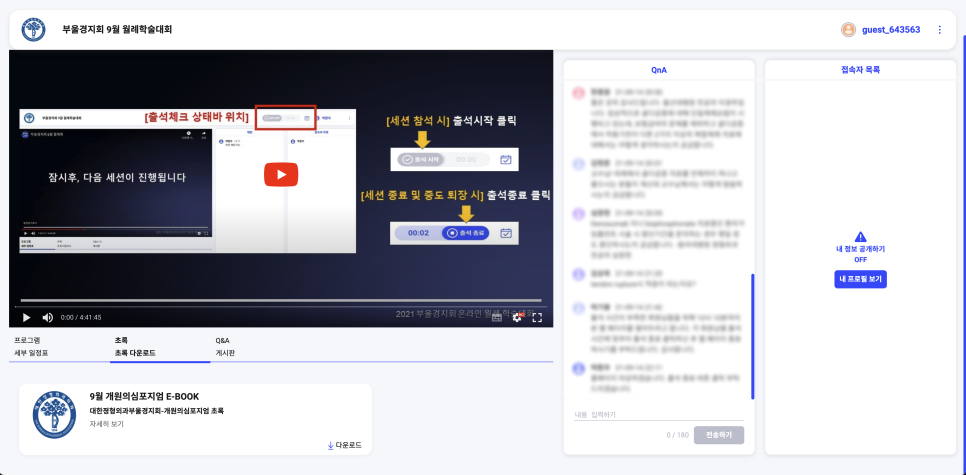The height and width of the screenshot is (475, 966).
Task: Click the 0 / 180 character counter
Action: pyautogui.click(x=678, y=435)
